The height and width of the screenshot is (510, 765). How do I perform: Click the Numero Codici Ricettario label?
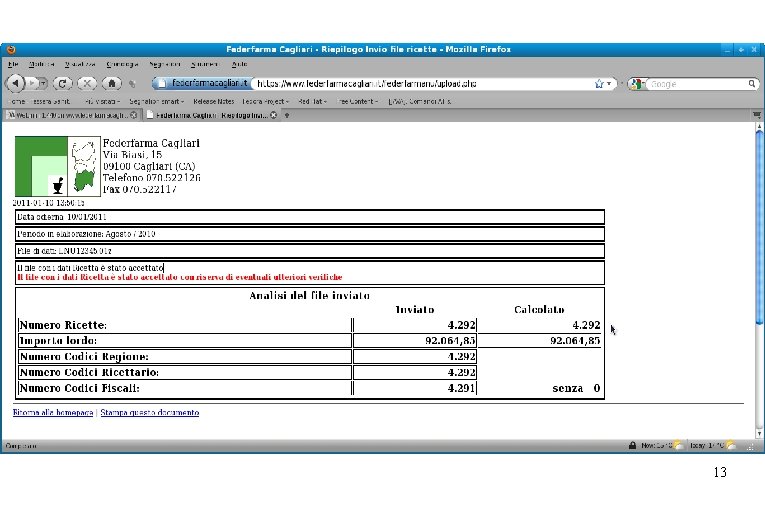click(x=89, y=372)
